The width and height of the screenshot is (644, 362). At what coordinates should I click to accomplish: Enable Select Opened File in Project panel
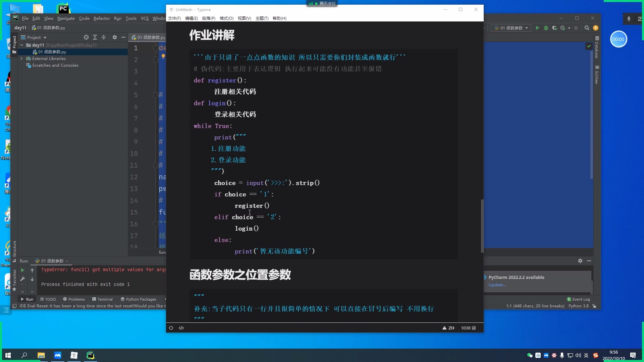(86, 37)
